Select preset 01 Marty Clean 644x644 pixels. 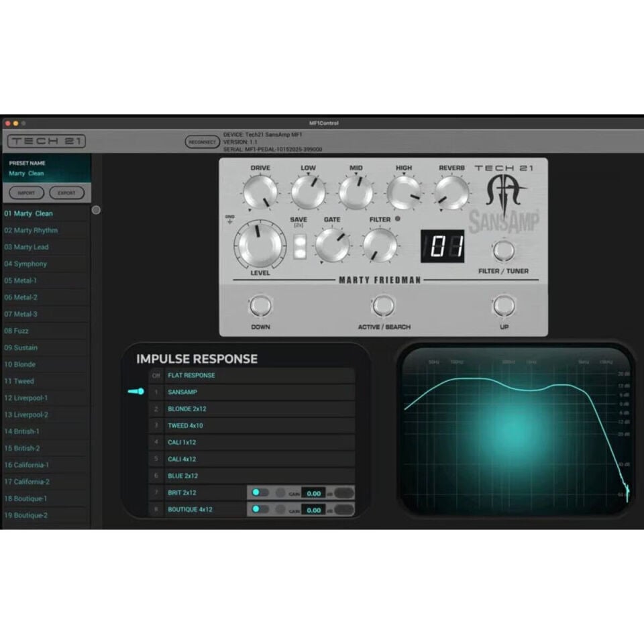[x=46, y=213]
